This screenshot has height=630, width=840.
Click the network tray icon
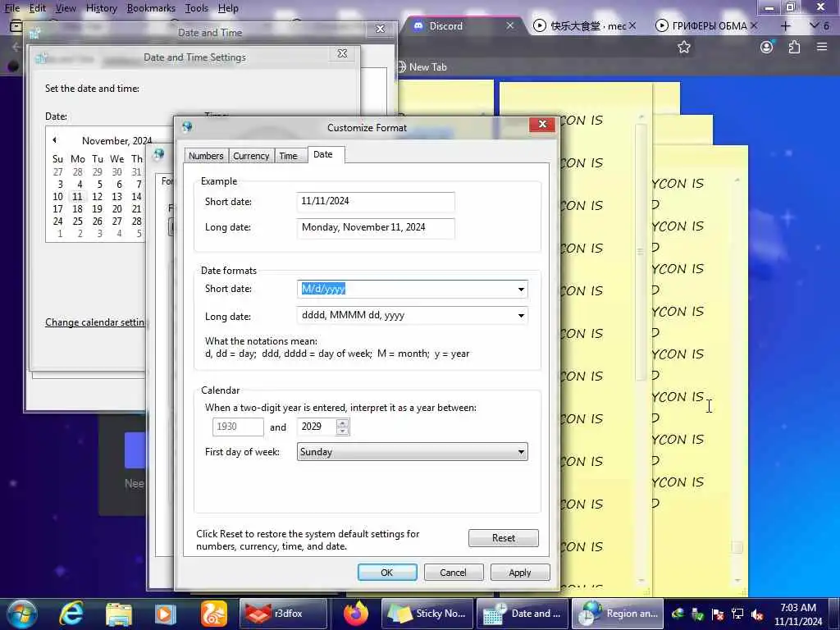[x=737, y=614]
